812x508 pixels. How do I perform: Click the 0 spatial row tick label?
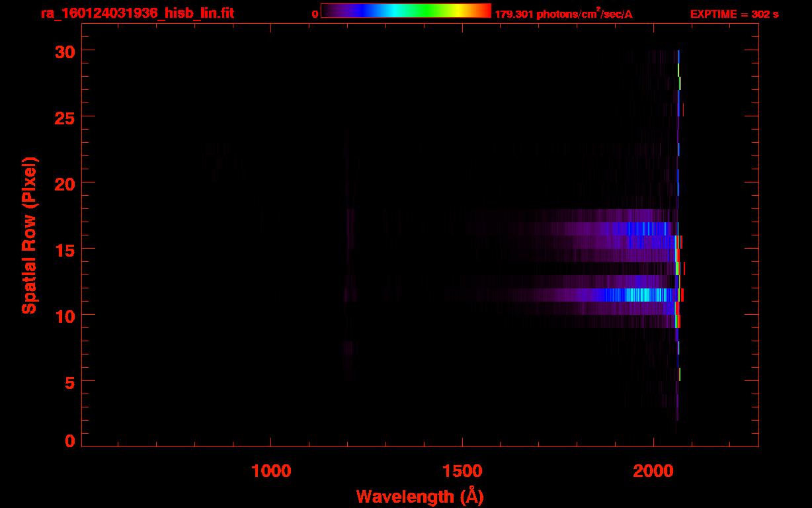pos(69,441)
